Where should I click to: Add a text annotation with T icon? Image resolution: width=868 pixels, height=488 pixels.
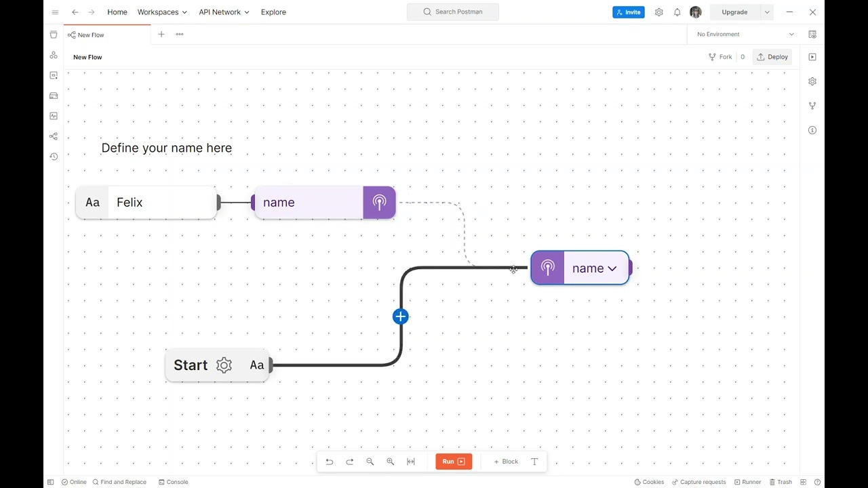(534, 462)
